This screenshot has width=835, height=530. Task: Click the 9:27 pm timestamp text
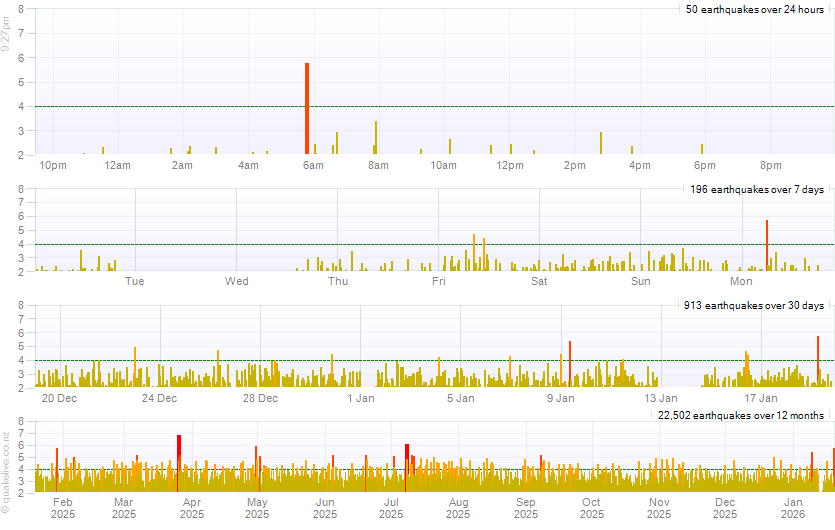pos(6,39)
